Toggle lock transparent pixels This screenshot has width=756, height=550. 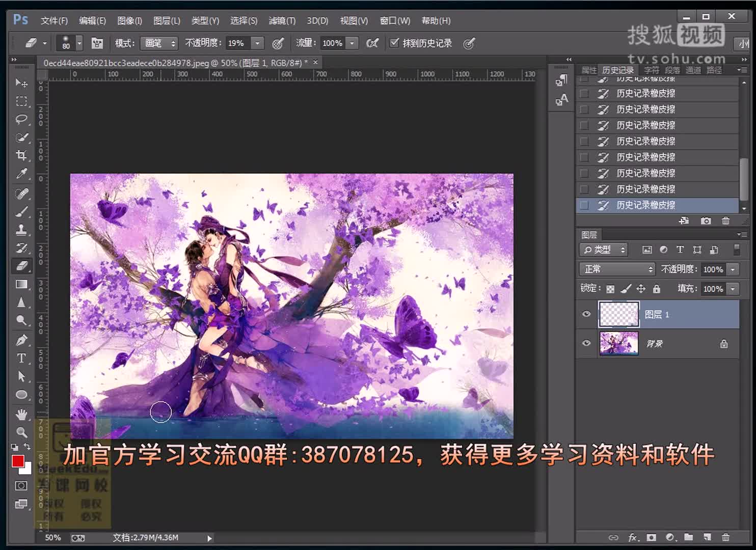[x=610, y=289]
